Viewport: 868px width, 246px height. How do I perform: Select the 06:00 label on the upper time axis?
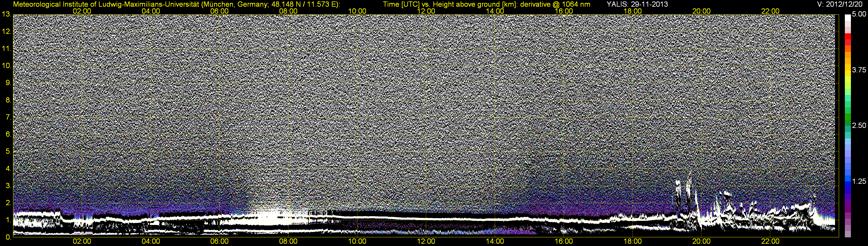tap(219, 11)
